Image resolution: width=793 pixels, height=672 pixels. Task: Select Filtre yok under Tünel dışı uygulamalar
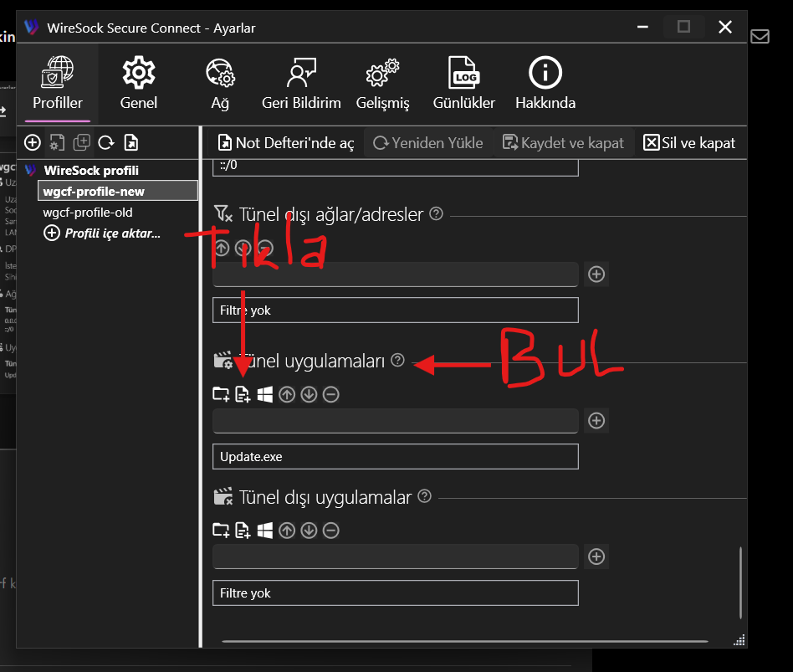click(396, 593)
